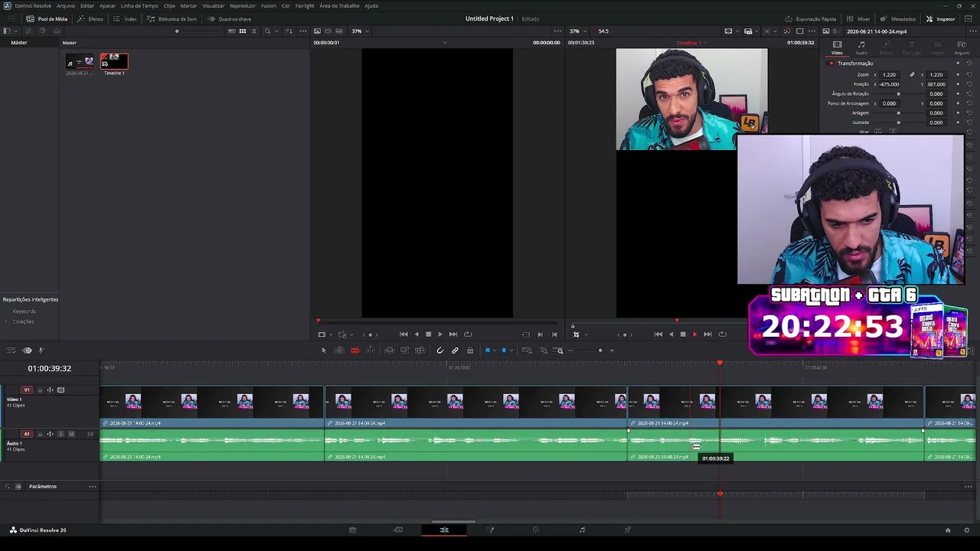Click the Custom Zoom icon
980x551 pixels.
point(560,350)
